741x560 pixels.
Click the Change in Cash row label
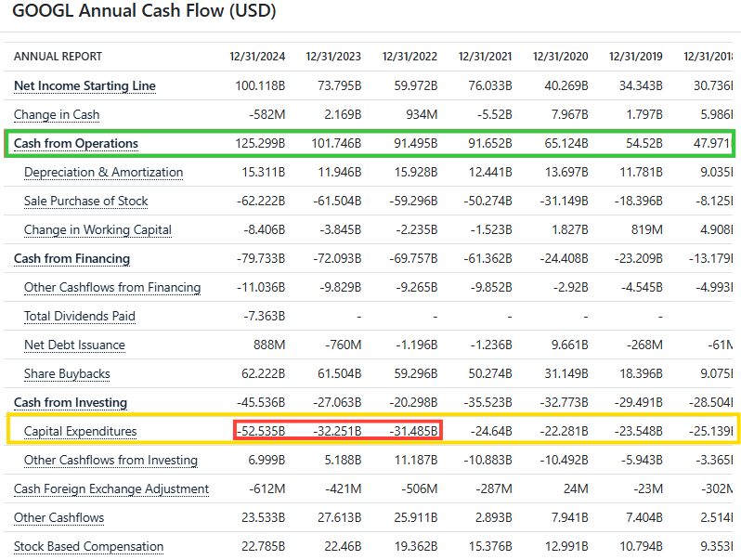[57, 115]
